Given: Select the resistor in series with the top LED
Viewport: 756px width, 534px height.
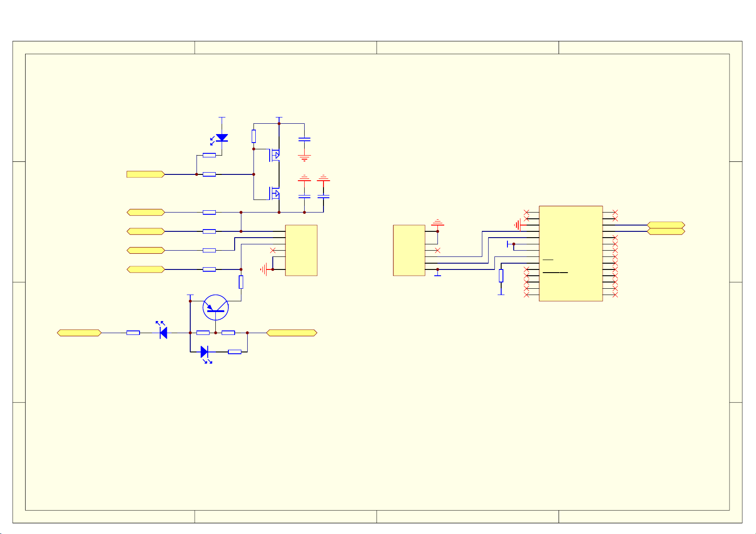Looking at the screenshot, I should (x=209, y=155).
